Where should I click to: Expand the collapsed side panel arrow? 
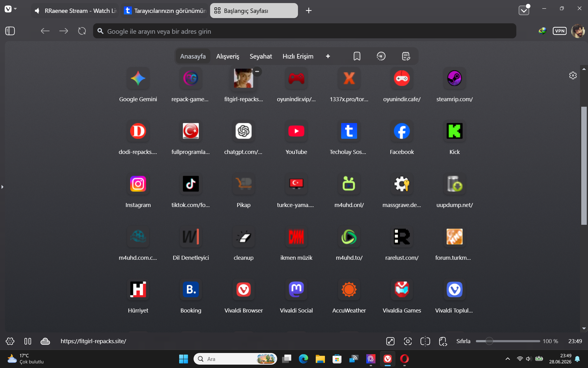pyautogui.click(x=2, y=187)
